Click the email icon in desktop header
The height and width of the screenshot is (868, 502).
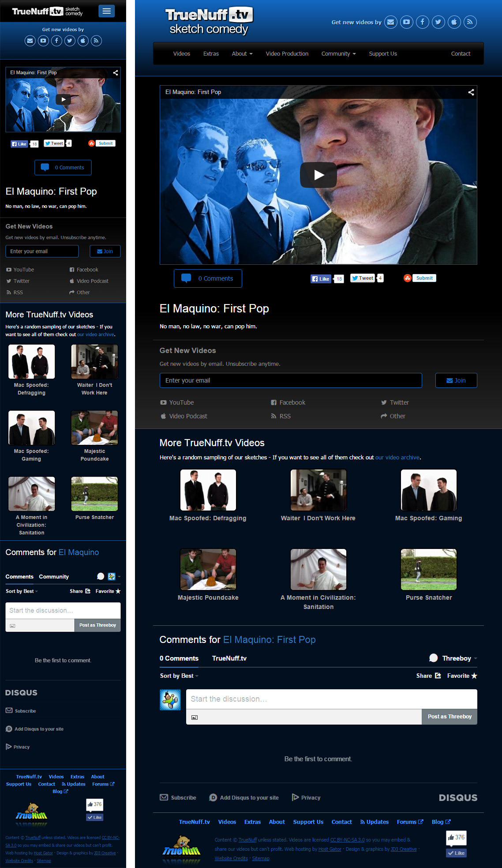click(x=390, y=22)
